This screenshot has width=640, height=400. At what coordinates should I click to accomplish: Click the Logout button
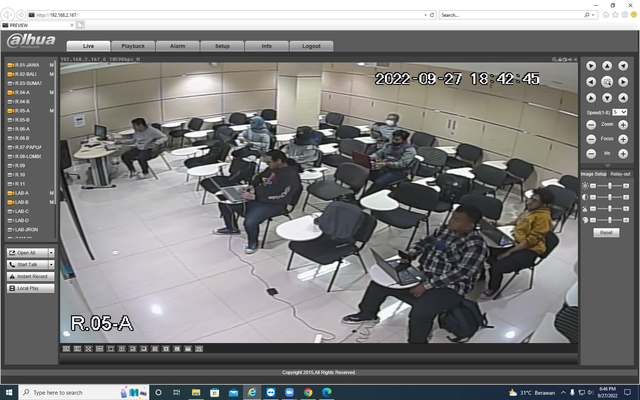coord(311,46)
